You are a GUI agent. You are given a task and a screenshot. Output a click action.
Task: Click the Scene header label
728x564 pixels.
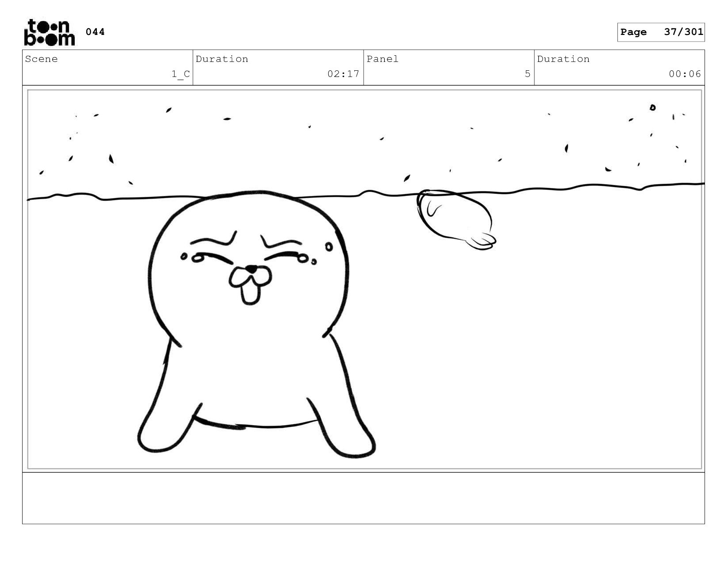[x=42, y=59]
